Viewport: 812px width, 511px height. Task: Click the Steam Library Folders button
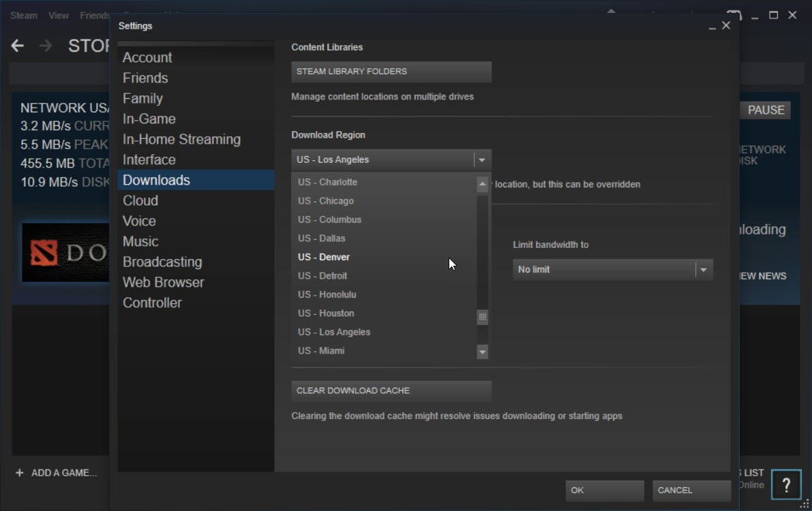click(x=391, y=72)
